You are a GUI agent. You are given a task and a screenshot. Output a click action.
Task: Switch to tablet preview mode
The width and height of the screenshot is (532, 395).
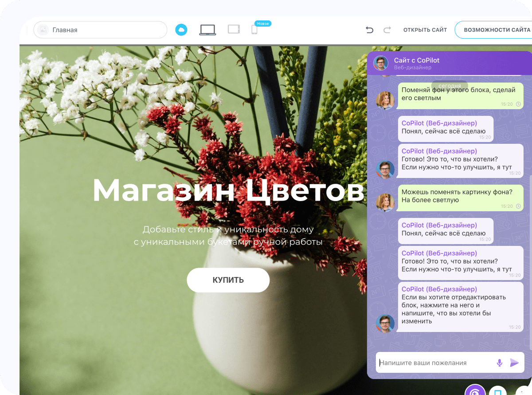click(234, 29)
